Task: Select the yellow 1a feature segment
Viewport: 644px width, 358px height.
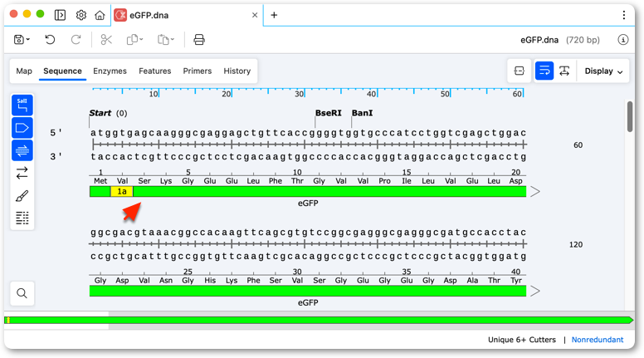Action: click(121, 192)
